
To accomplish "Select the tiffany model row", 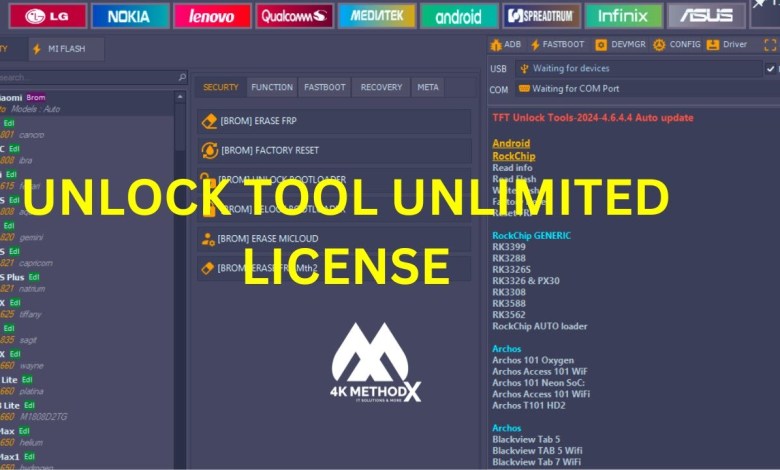I will pos(87,308).
